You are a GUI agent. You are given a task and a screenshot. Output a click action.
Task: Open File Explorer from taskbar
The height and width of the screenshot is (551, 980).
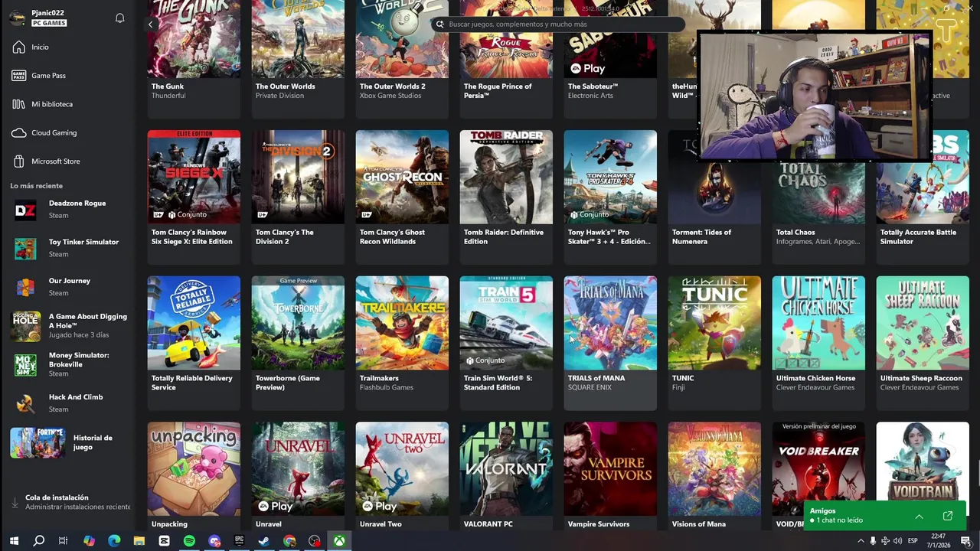pos(139,541)
